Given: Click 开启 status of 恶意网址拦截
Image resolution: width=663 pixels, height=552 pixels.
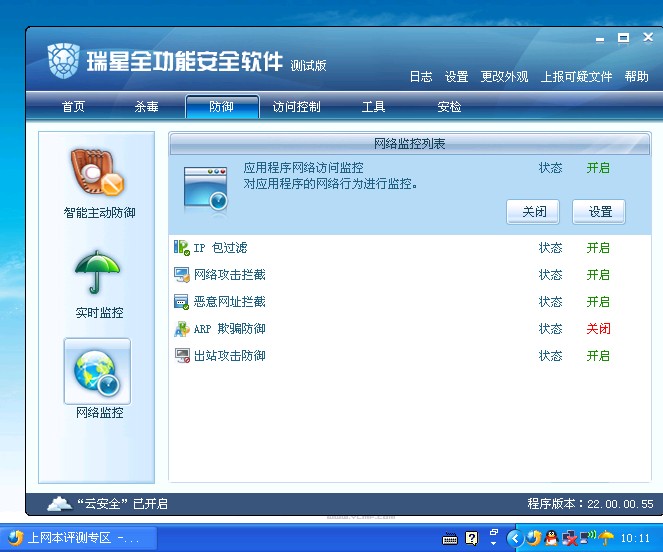Looking at the screenshot, I should (598, 302).
